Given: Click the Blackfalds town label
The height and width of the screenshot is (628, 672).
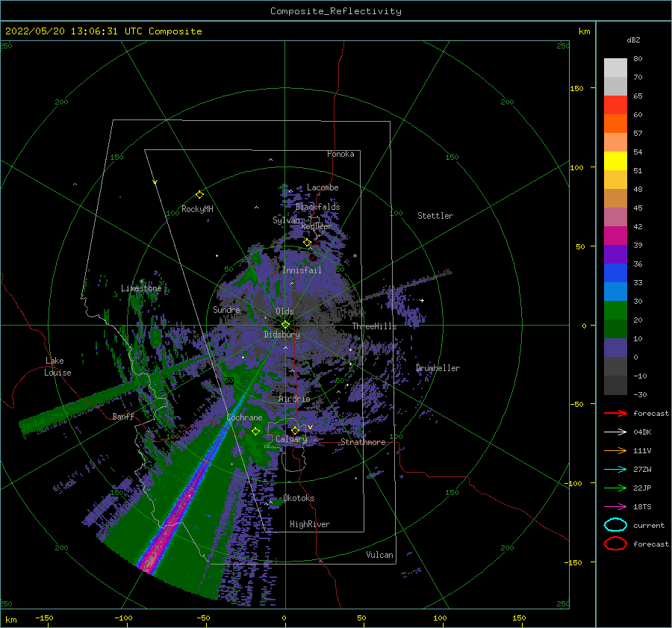Looking at the screenshot, I should tap(317, 207).
